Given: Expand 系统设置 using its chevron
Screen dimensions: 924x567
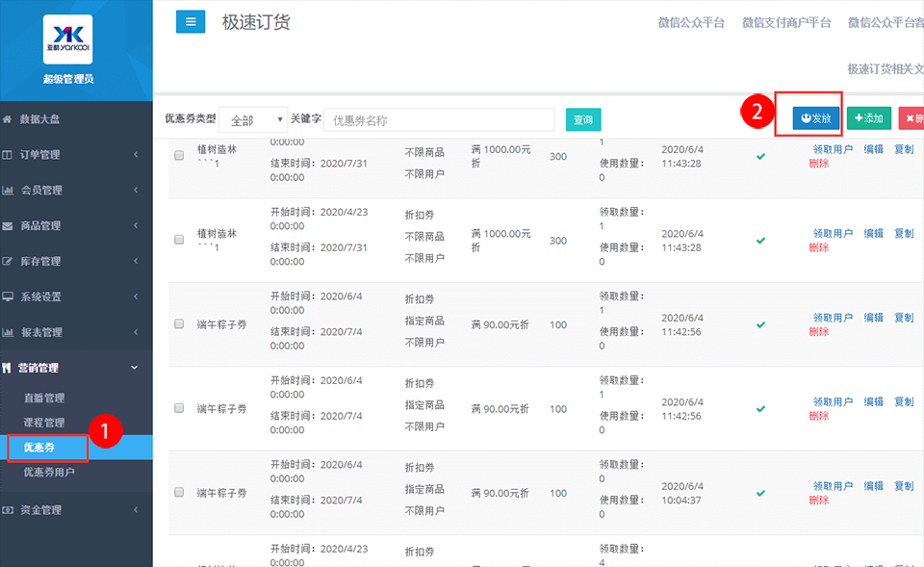Looking at the screenshot, I should (136, 296).
